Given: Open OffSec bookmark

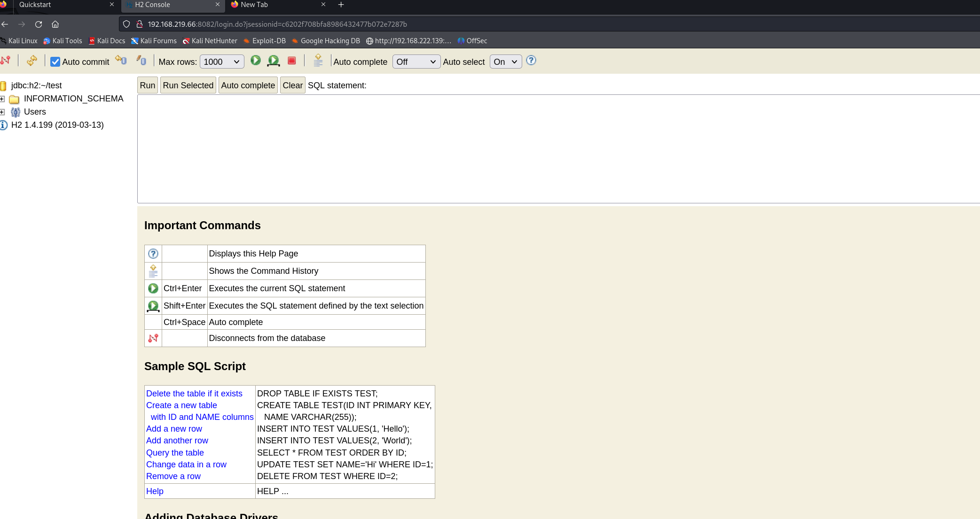Looking at the screenshot, I should tap(472, 41).
